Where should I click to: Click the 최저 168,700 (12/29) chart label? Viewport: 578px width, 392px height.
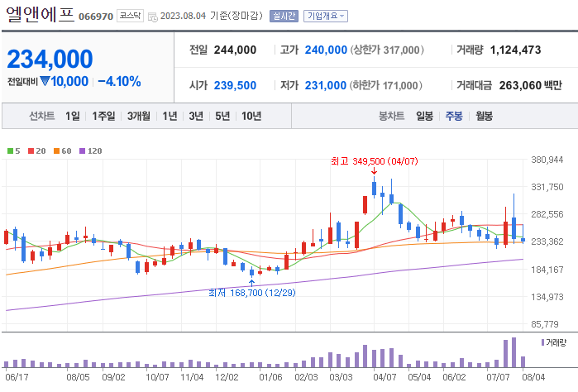point(251,293)
